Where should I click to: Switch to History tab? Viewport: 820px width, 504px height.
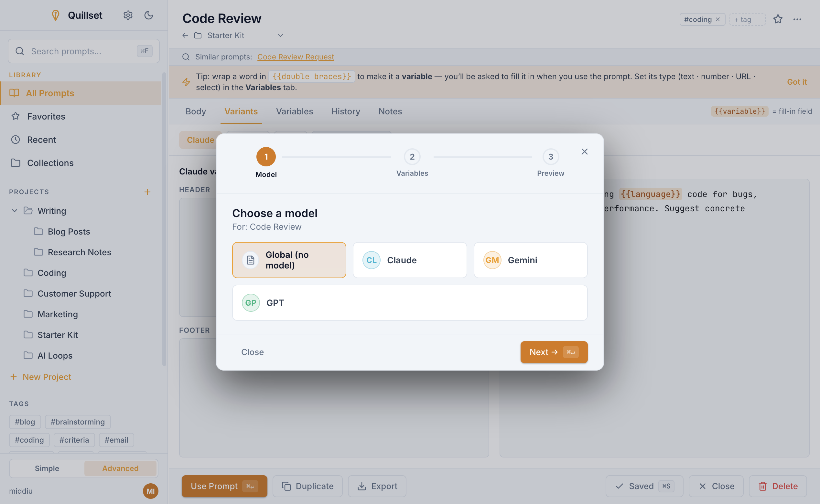coord(346,111)
